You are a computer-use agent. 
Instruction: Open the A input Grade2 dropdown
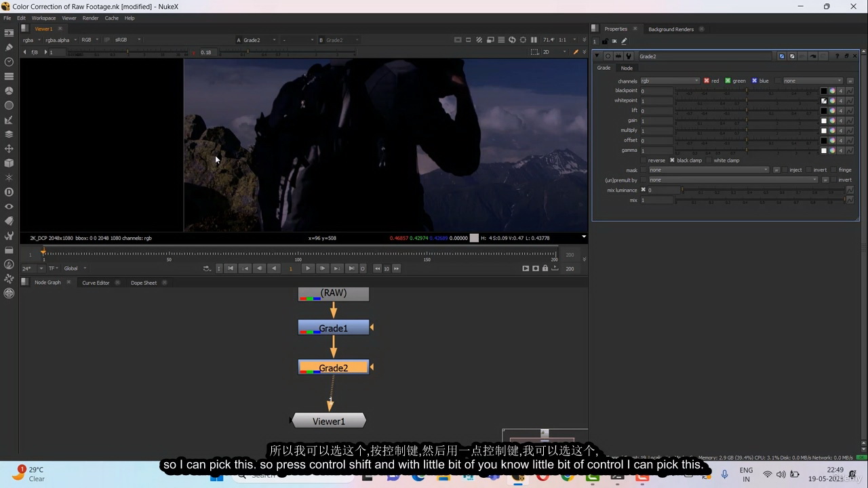click(260, 40)
